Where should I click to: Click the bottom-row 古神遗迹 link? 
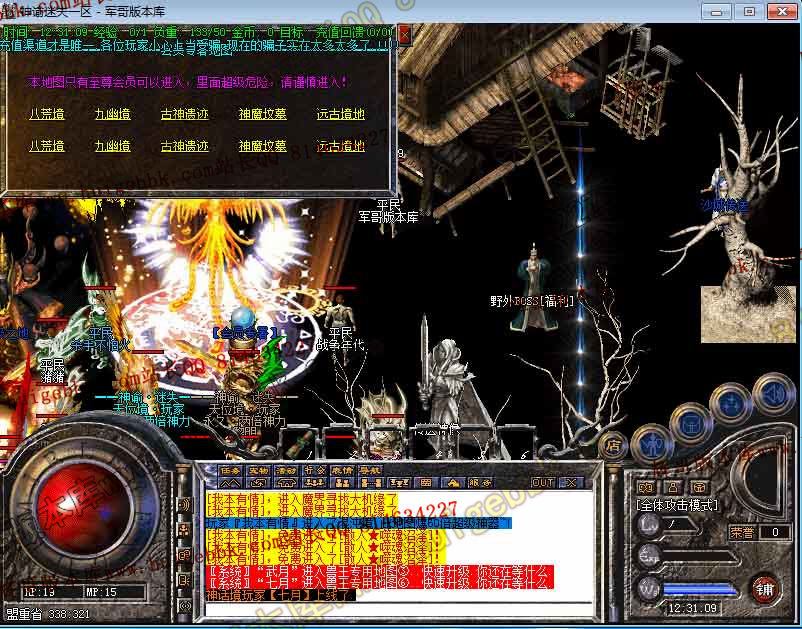[185, 146]
